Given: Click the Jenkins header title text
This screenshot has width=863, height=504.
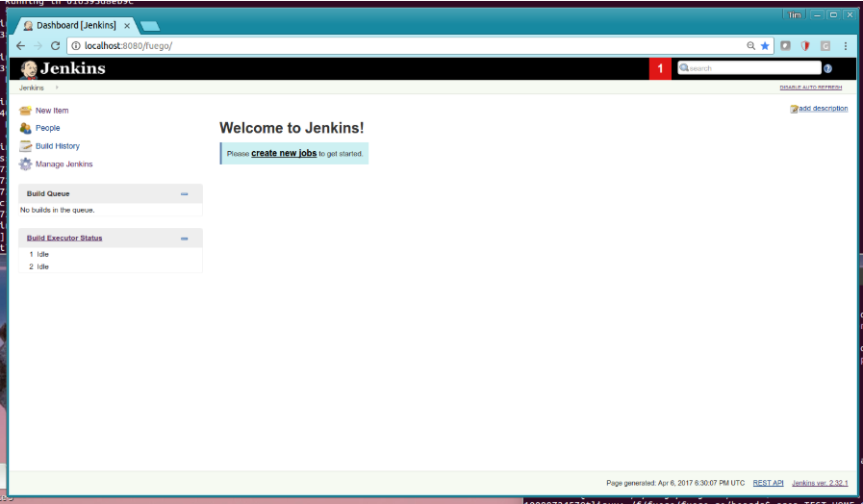Looking at the screenshot, I should [73, 69].
